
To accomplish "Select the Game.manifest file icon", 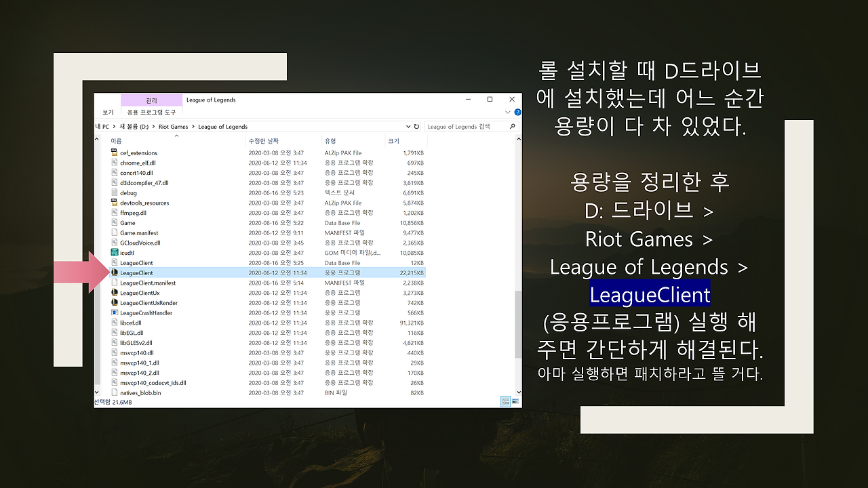I will point(115,232).
